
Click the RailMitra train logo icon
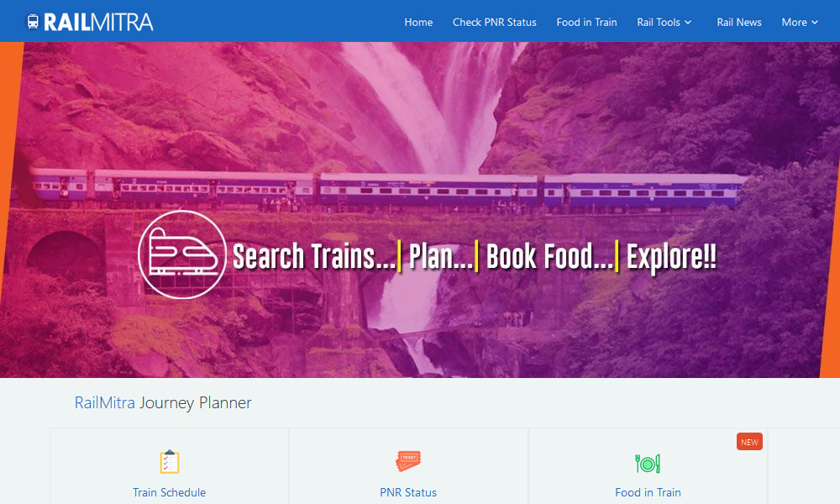tap(33, 22)
